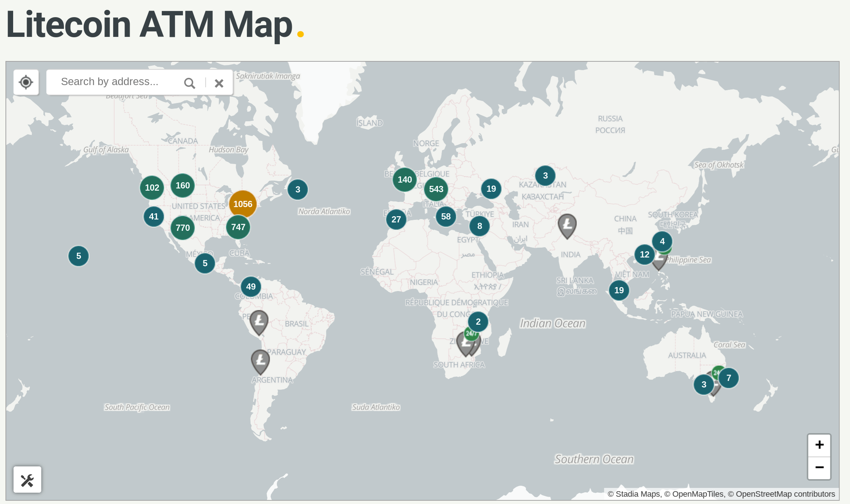This screenshot has width=850, height=504.
Task: Open the 160 cluster in Canada
Action: [183, 186]
